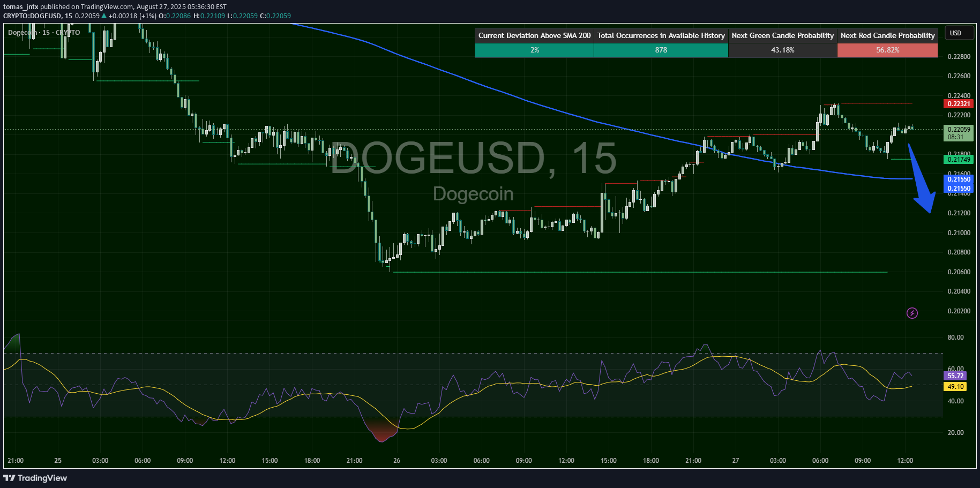The height and width of the screenshot is (488, 980).
Task: Click the 878 occurrences cell
Action: [x=661, y=50]
